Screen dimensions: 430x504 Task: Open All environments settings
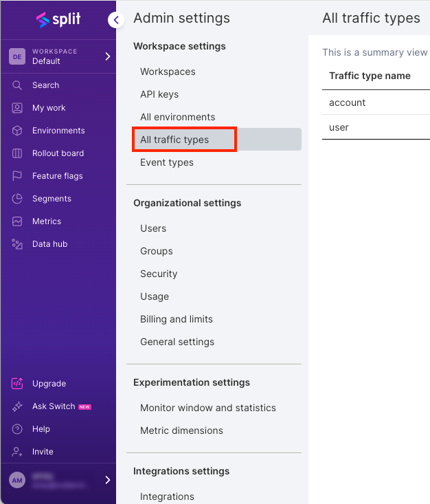(178, 117)
